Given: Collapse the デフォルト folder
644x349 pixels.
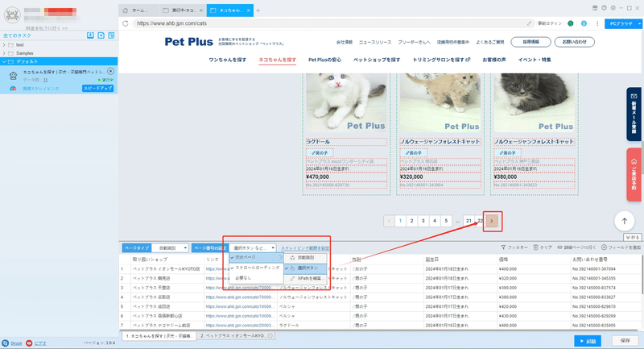Looking at the screenshot, I should point(4,61).
